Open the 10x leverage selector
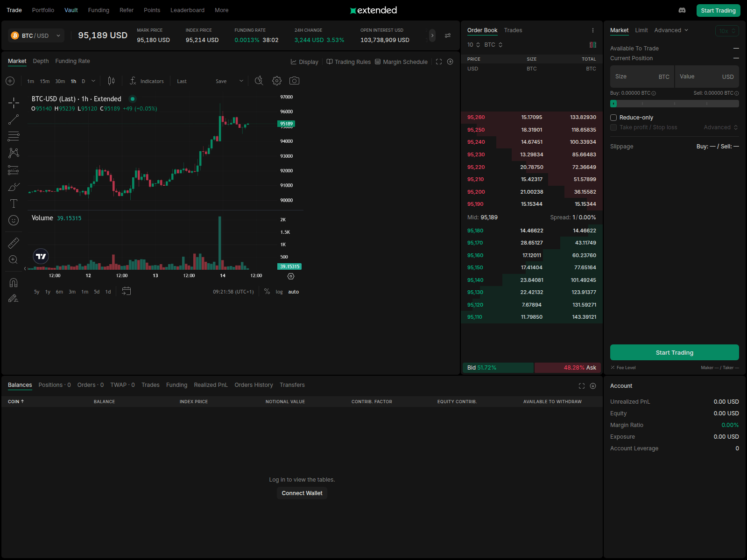The width and height of the screenshot is (747, 560). [727, 31]
